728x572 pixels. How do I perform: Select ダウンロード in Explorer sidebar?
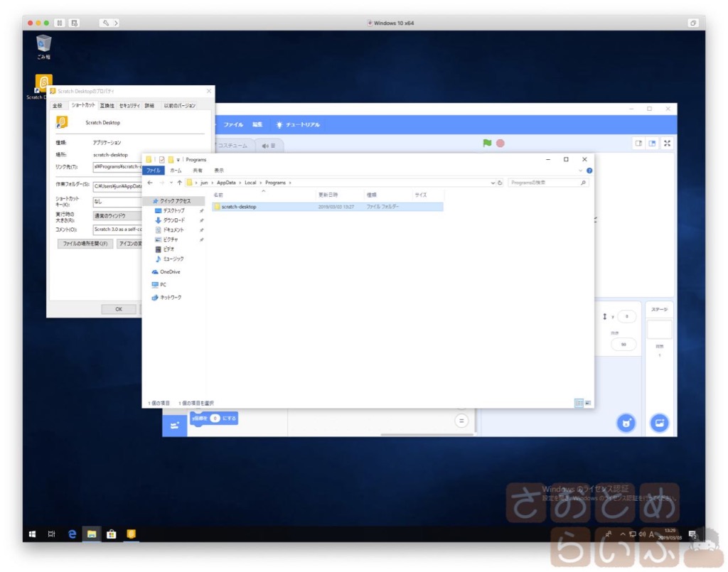click(x=173, y=220)
